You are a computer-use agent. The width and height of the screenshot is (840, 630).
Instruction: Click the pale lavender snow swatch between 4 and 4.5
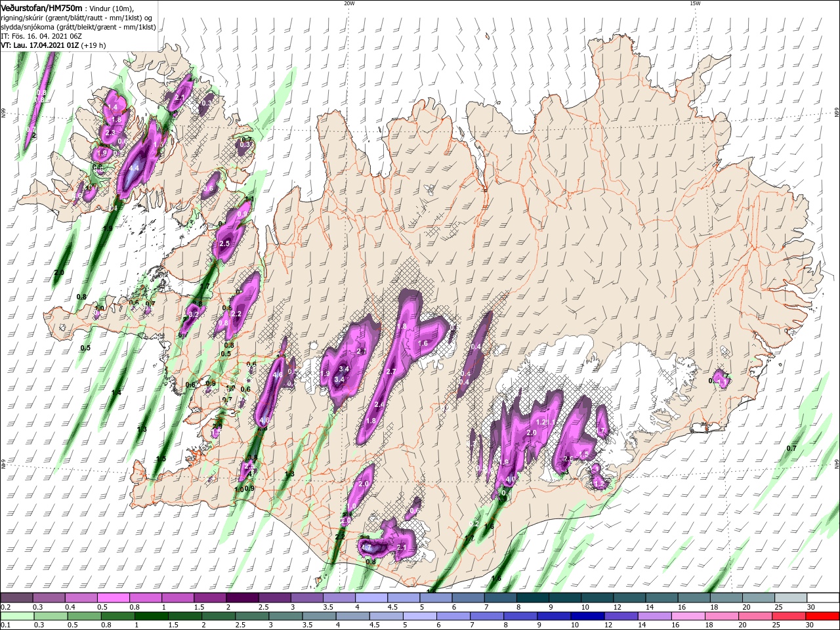(370, 598)
